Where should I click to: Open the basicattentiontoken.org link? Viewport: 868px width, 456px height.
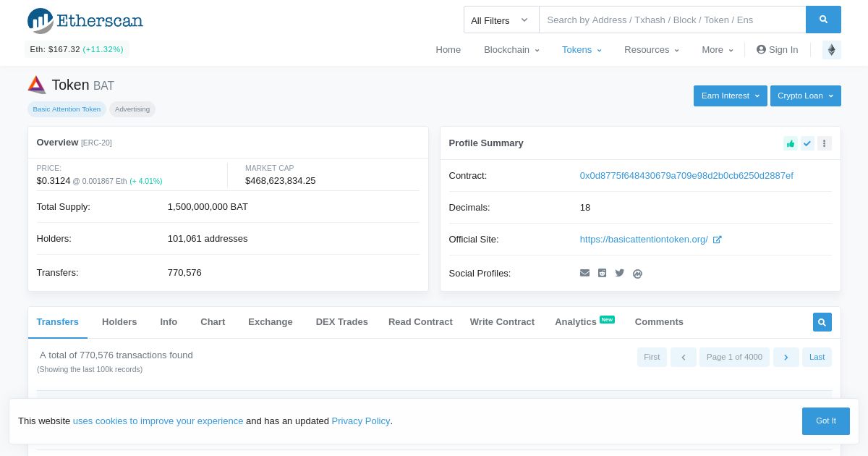644,240
